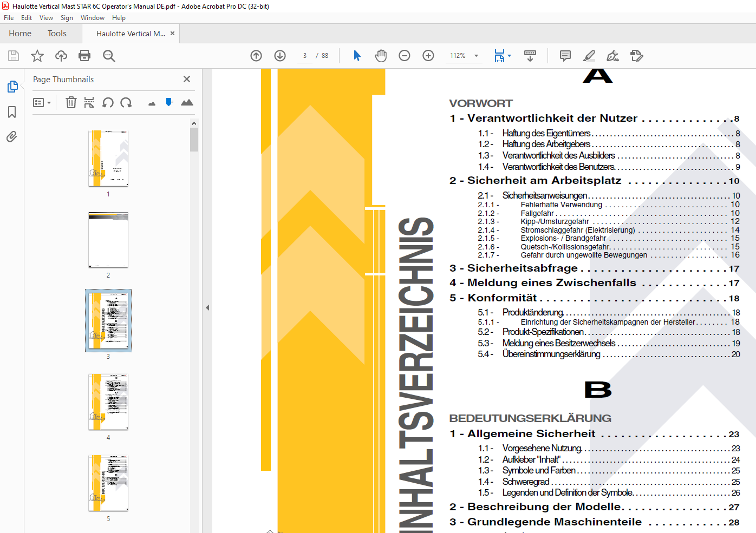Click the Save file icon

coord(14,56)
